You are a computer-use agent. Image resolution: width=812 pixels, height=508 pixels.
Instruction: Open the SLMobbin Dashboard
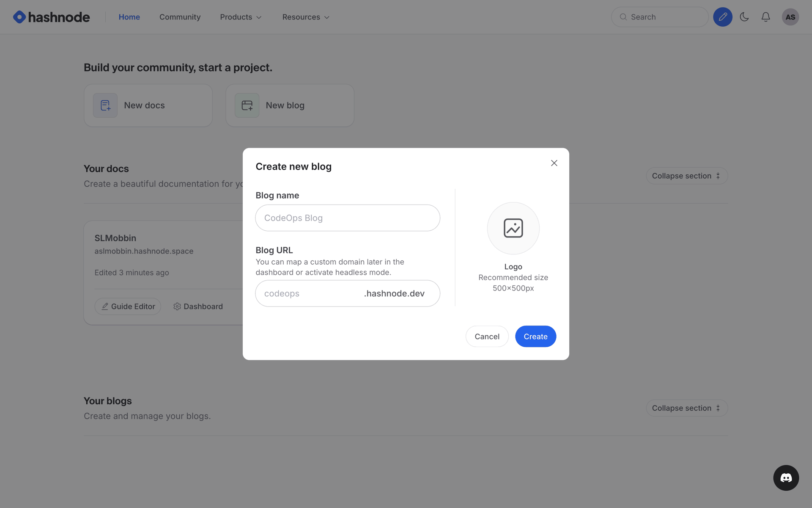198,306
